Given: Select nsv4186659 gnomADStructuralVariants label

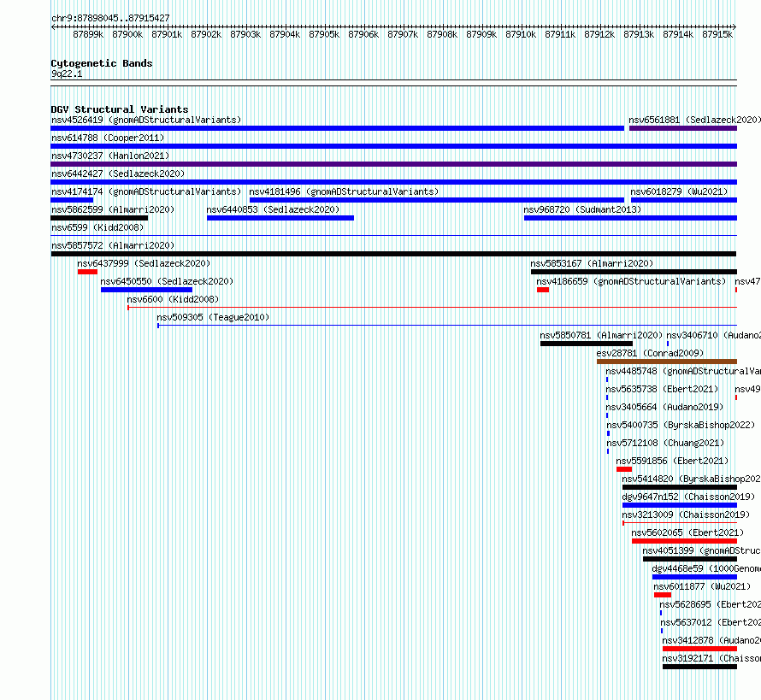Looking at the screenshot, I should [x=631, y=281].
